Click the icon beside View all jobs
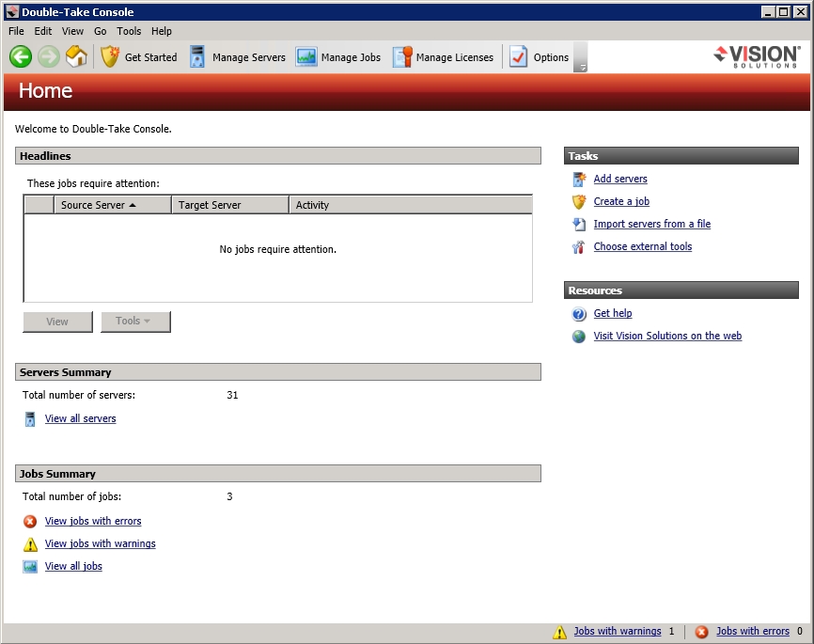Viewport: 814px width, 644px height. click(x=30, y=567)
